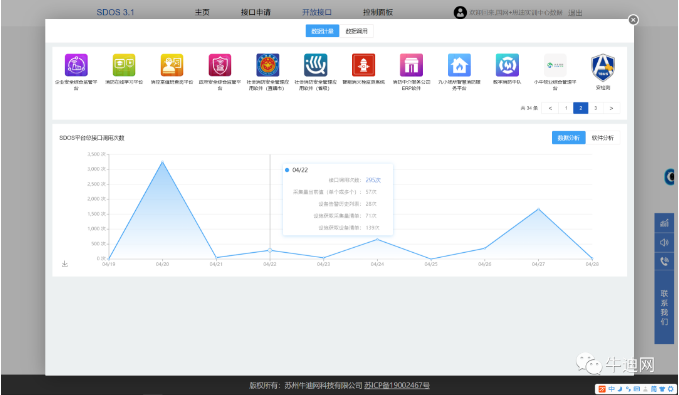Open the red fire hydrant app icon

pyautogui.click(x=363, y=65)
